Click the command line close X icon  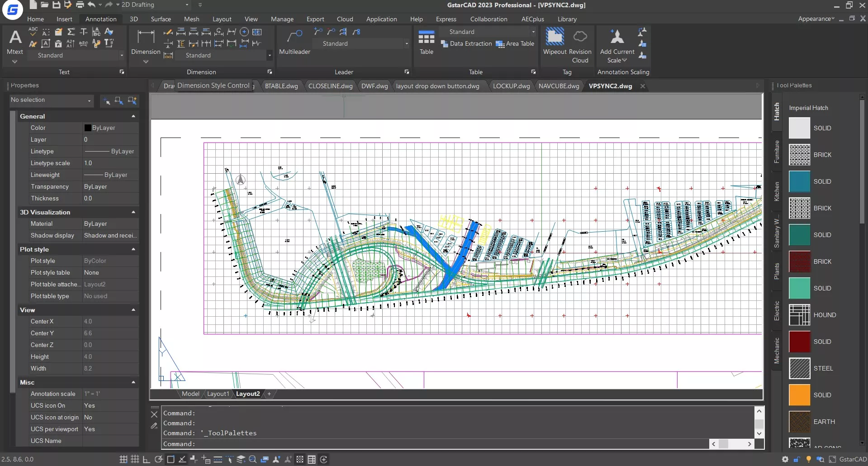(154, 414)
